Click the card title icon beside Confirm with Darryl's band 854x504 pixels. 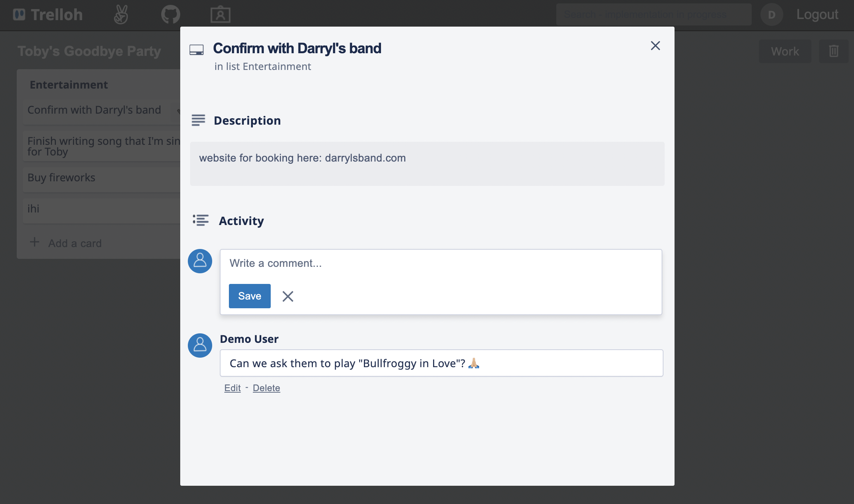pyautogui.click(x=196, y=49)
